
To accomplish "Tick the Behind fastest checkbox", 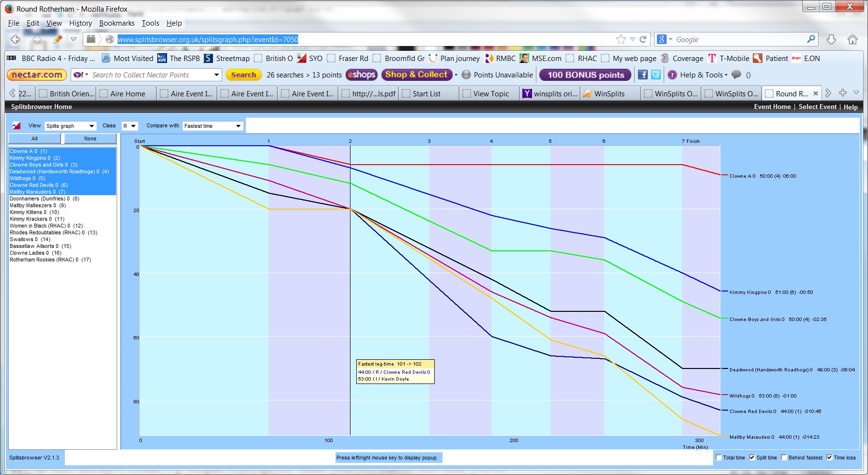I will point(784,458).
